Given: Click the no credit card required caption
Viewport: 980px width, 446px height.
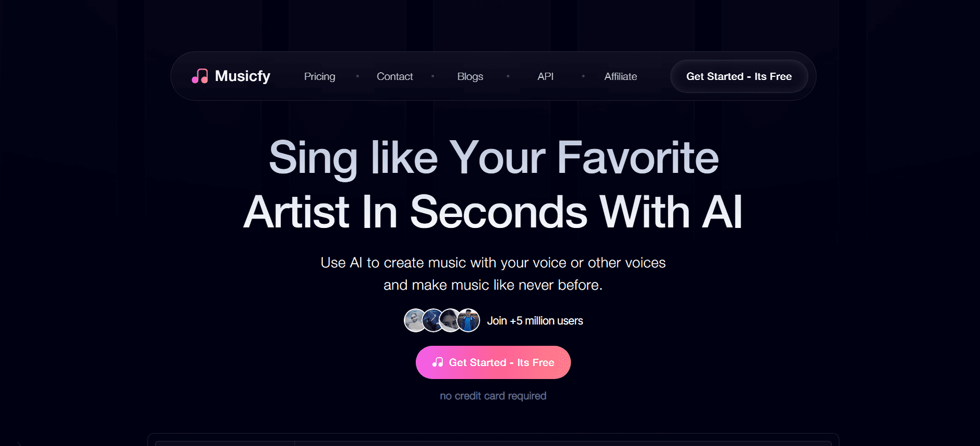Looking at the screenshot, I should click(492, 395).
